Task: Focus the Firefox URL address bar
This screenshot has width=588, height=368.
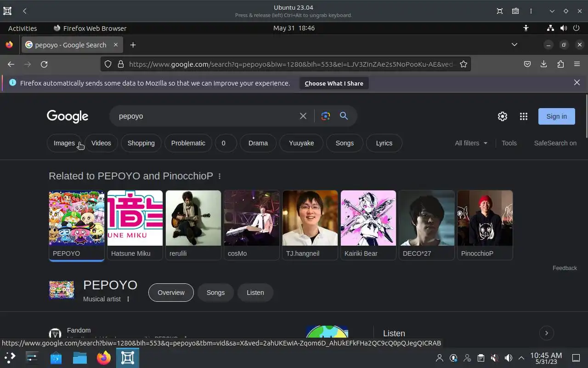Action: (x=292, y=64)
